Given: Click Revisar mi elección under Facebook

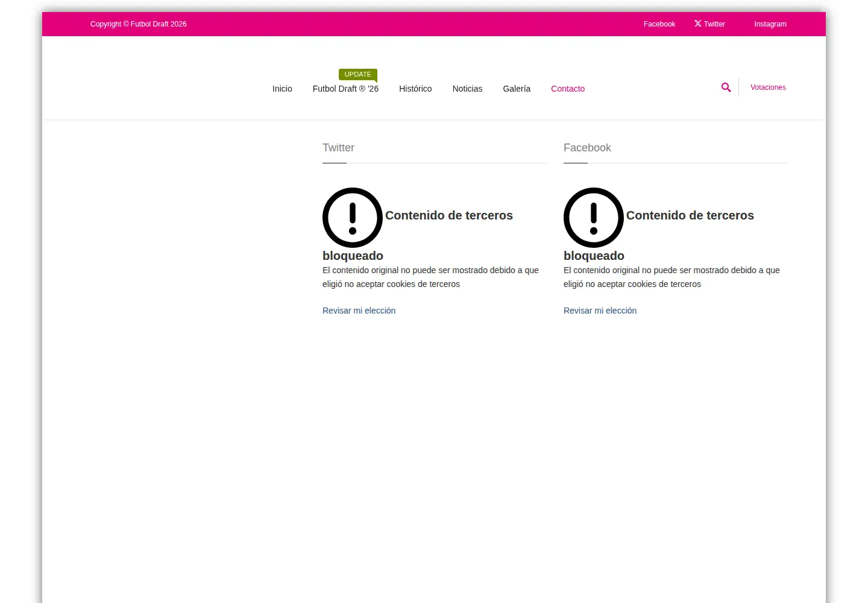Looking at the screenshot, I should (600, 311).
